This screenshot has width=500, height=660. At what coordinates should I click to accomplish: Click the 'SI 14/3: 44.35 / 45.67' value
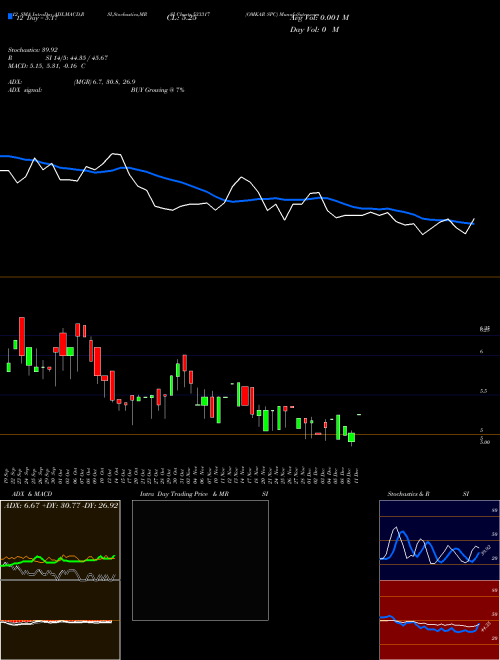coord(77,58)
